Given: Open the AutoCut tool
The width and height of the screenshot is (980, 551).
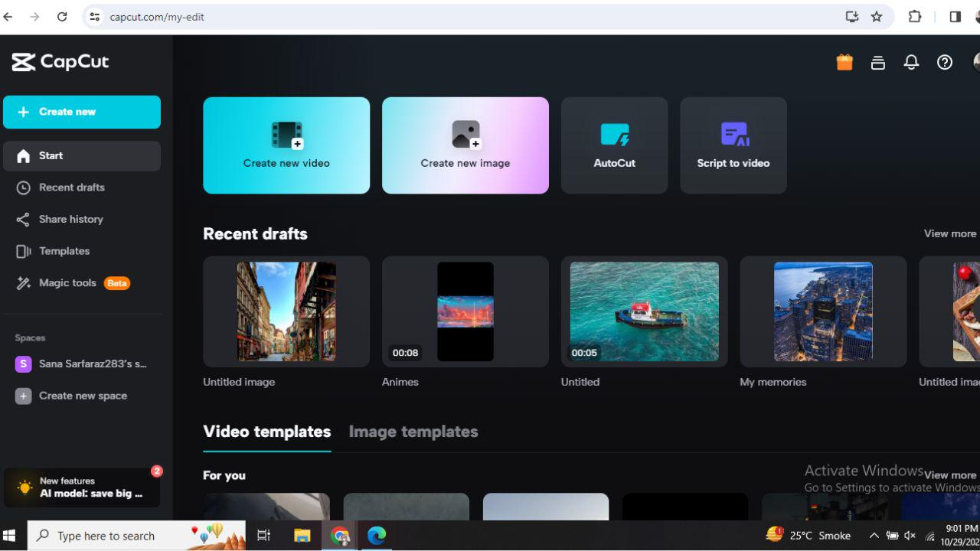Looking at the screenshot, I should click(x=614, y=145).
